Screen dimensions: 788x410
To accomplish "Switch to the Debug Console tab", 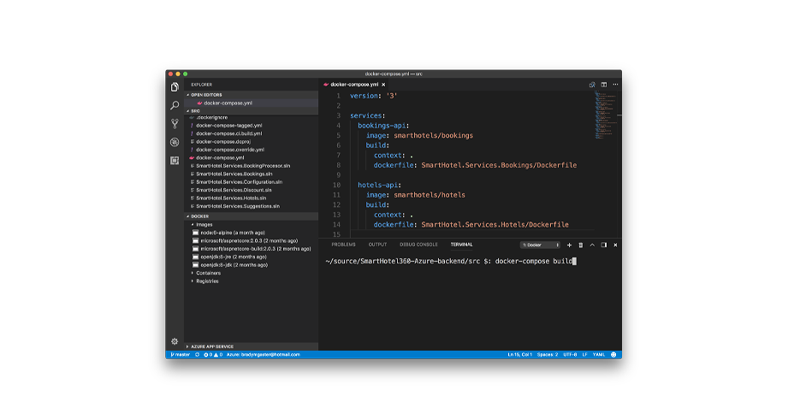I will click(x=418, y=244).
